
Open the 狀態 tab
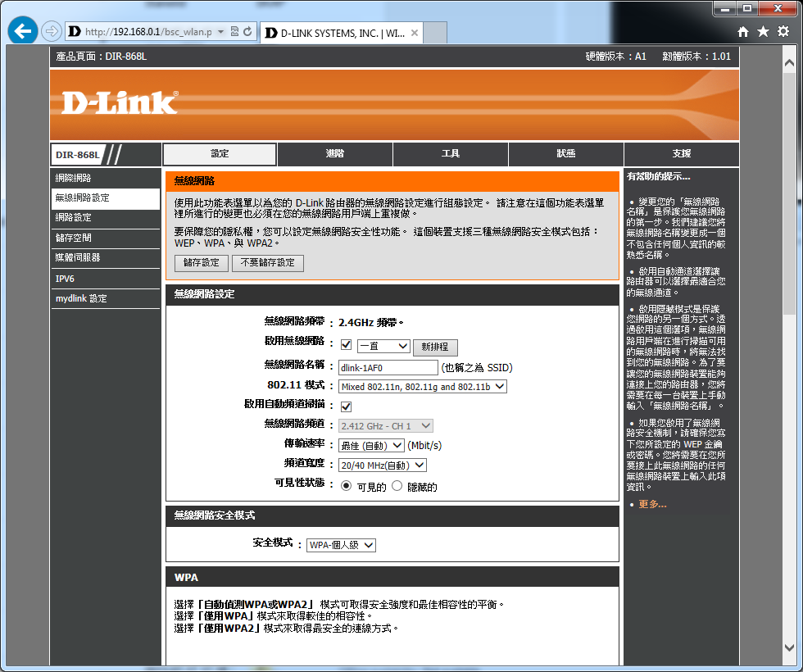click(x=566, y=154)
